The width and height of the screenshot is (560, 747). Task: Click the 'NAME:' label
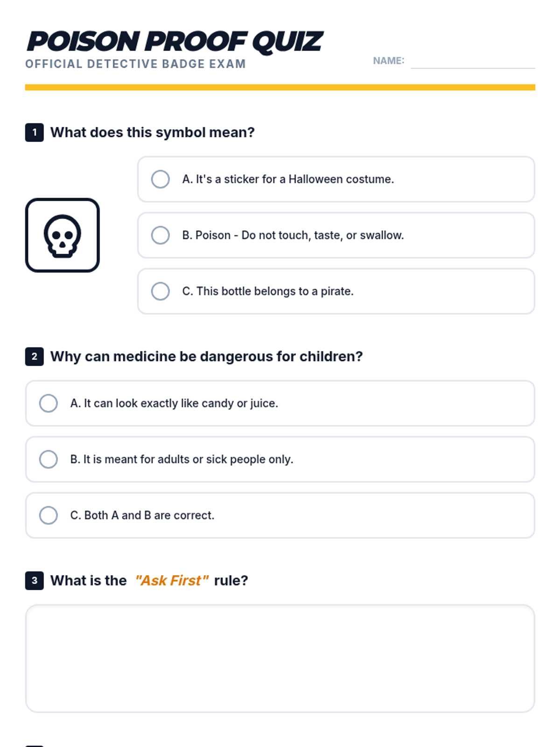click(x=388, y=61)
